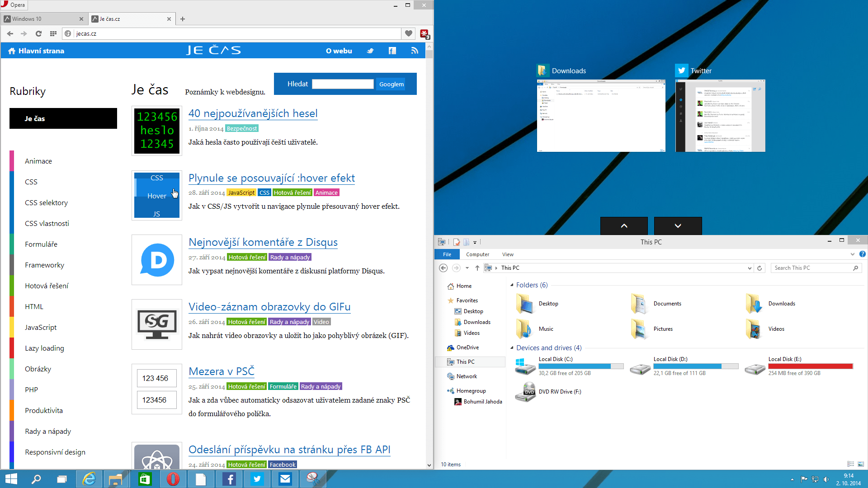Open Windows Store taskbar icon

pos(145,479)
